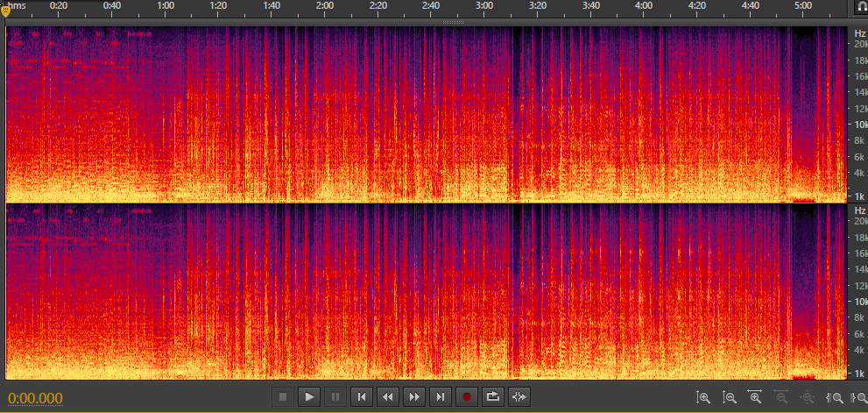
Task: Click the 1:00 mark on time ruler
Action: point(165,5)
